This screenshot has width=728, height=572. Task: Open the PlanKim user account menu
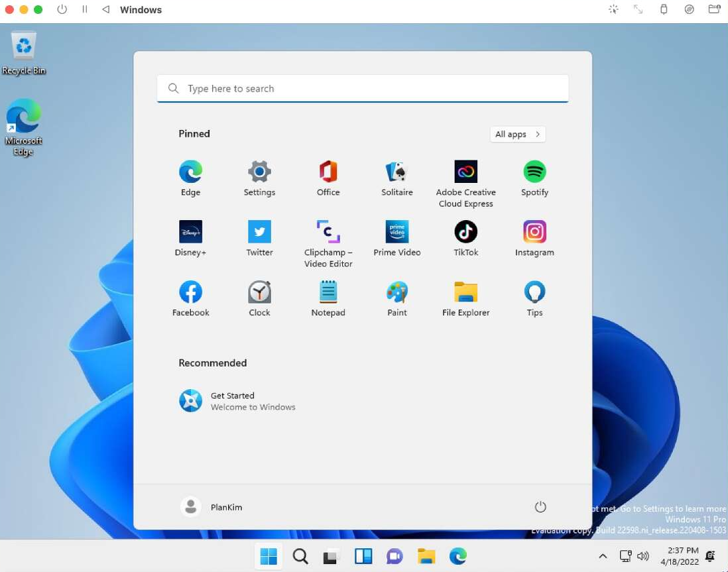click(212, 507)
